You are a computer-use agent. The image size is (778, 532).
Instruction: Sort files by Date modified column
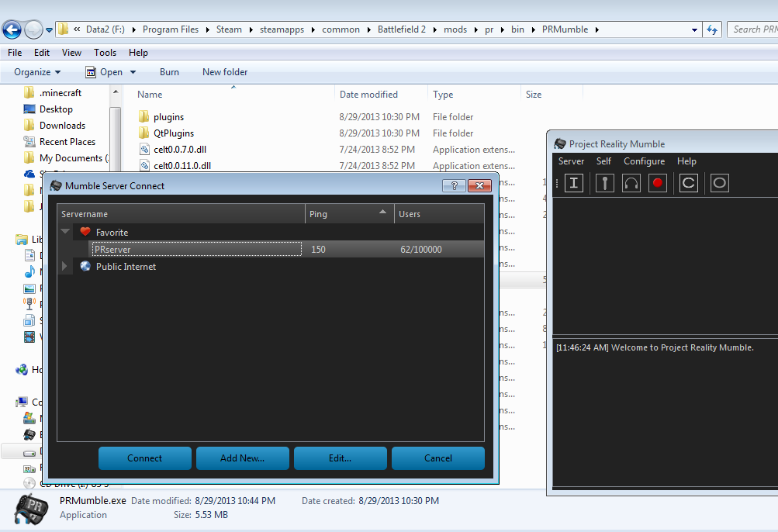pos(368,95)
